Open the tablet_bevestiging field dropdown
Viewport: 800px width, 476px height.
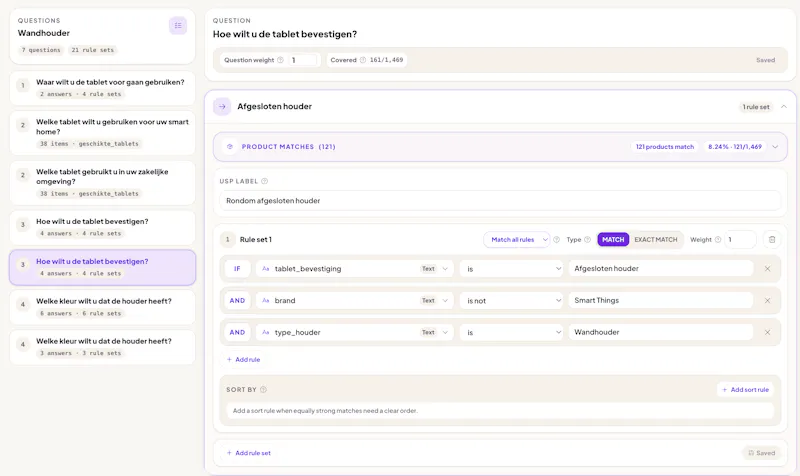point(355,269)
